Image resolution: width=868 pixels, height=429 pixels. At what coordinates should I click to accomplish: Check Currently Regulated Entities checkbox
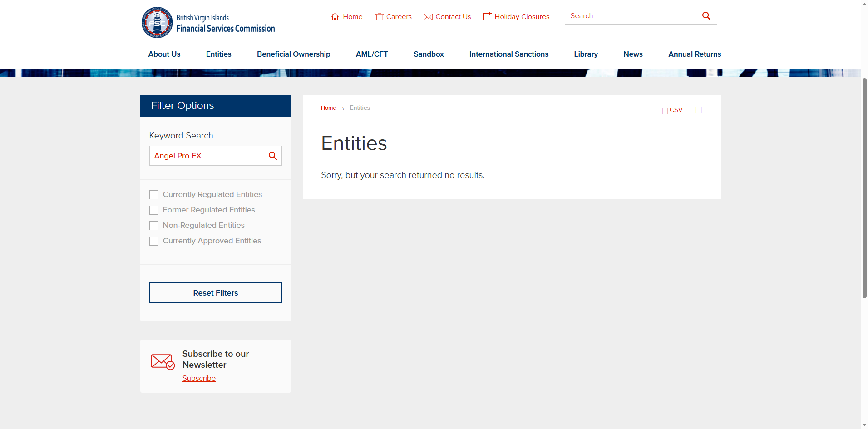(x=154, y=195)
